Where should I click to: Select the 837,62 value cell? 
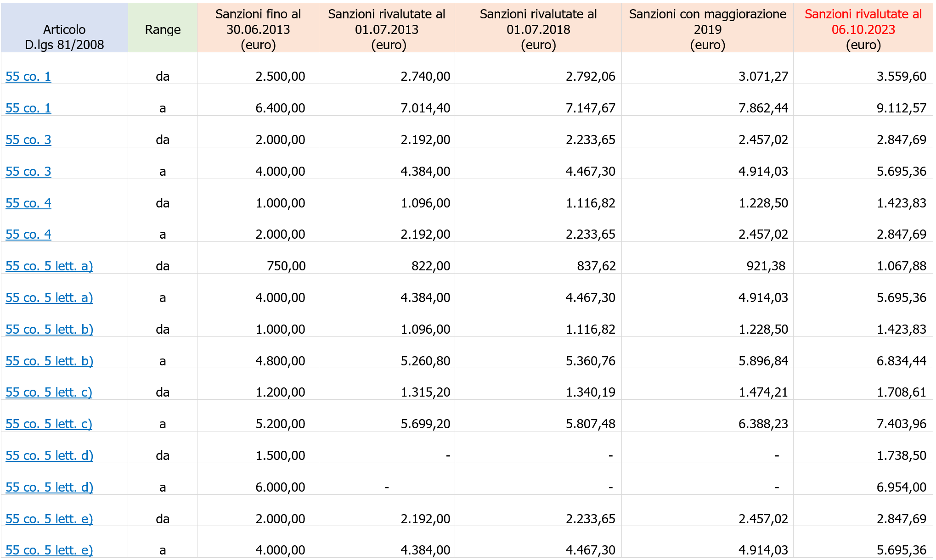(596, 266)
